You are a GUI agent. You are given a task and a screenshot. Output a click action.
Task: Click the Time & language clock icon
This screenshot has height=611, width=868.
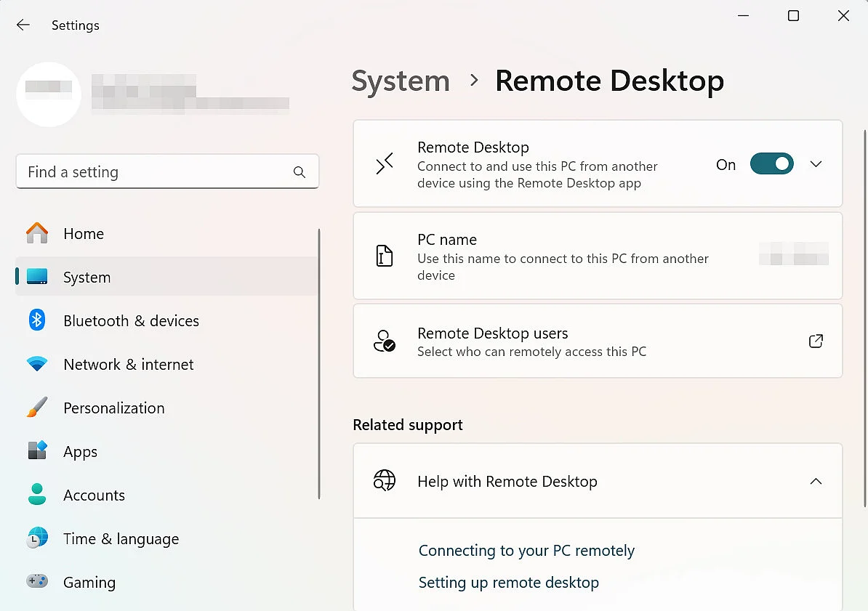click(37, 538)
